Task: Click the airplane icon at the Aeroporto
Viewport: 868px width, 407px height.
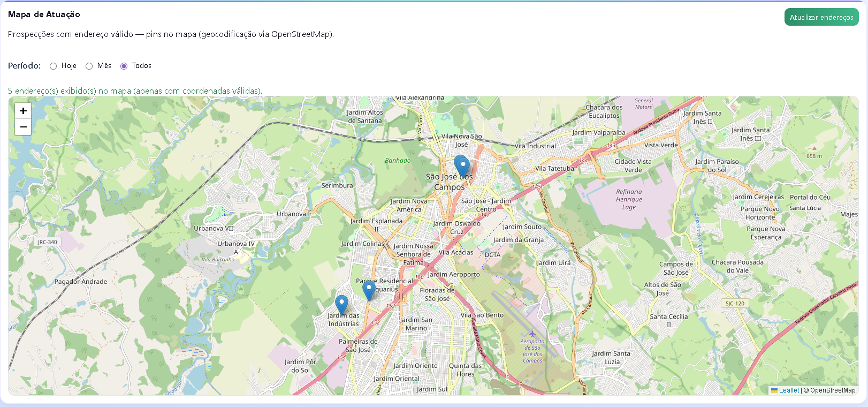Action: (x=532, y=334)
